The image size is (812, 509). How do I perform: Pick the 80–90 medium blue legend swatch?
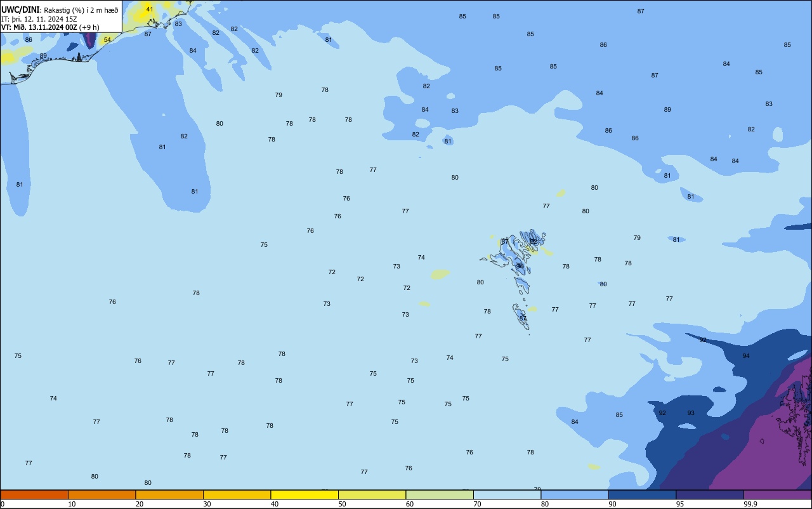575,494
